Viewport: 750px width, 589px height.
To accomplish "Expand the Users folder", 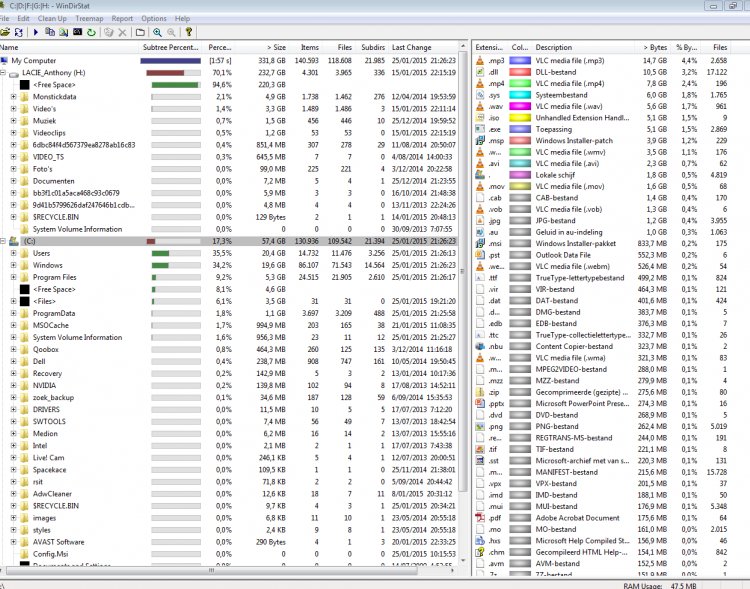I will click(13, 253).
